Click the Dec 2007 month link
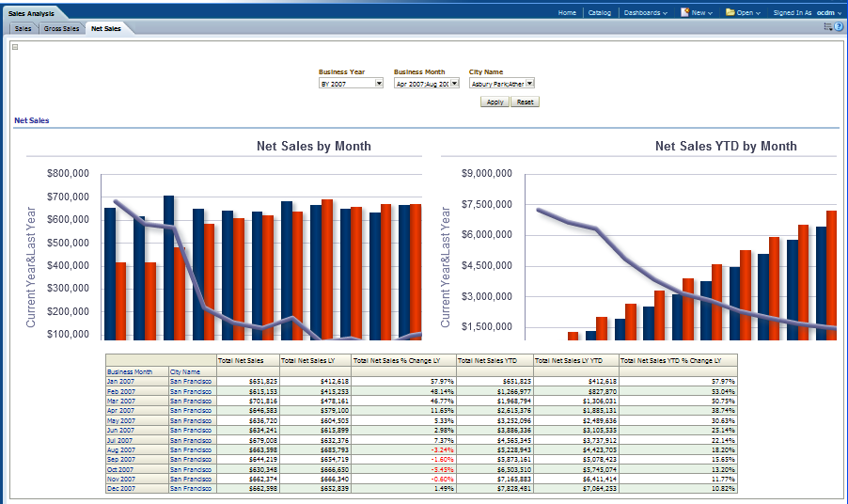Image resolution: width=848 pixels, height=504 pixels. tap(121, 488)
